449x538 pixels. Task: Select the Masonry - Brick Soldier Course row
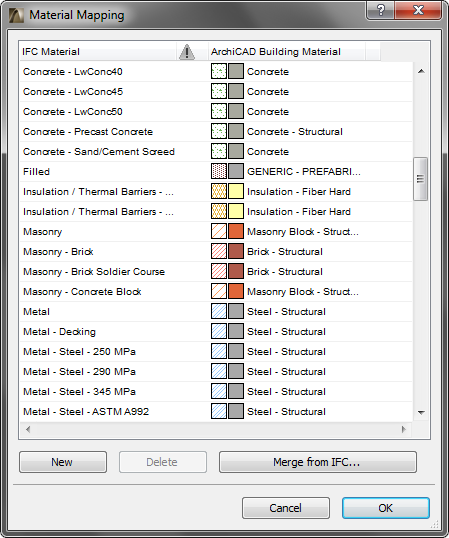(216, 271)
